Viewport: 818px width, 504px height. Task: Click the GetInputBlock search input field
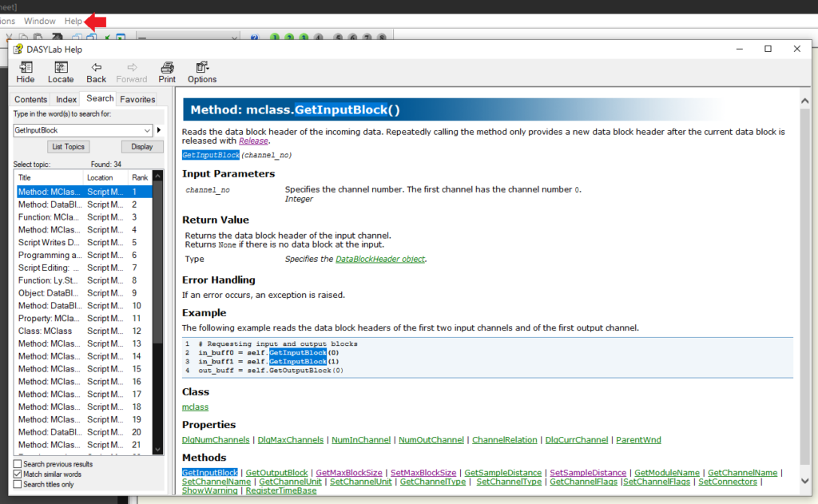tap(78, 130)
